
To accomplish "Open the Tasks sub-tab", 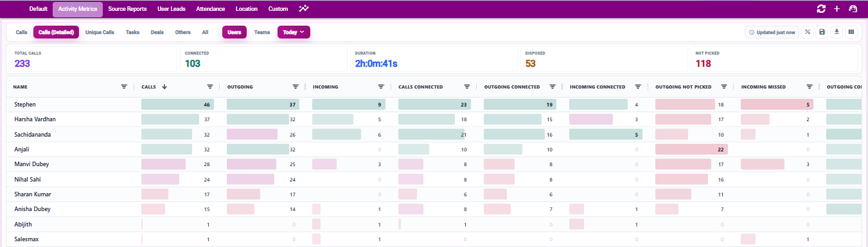I will coord(133,32).
